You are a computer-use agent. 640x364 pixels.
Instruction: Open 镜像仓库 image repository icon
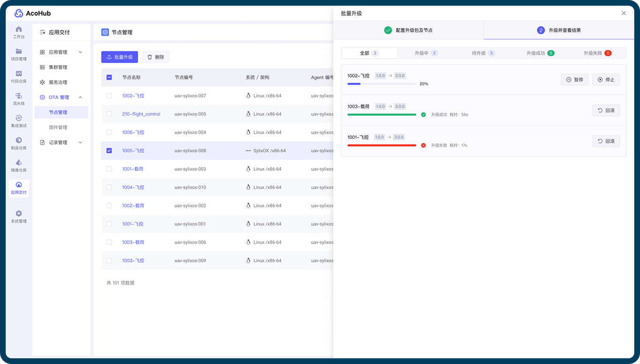(19, 163)
